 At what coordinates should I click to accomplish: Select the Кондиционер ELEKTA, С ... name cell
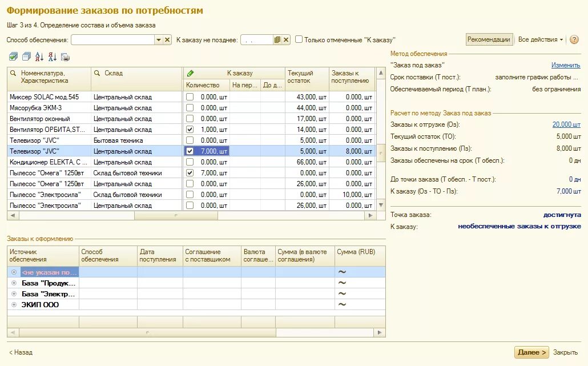(x=49, y=162)
